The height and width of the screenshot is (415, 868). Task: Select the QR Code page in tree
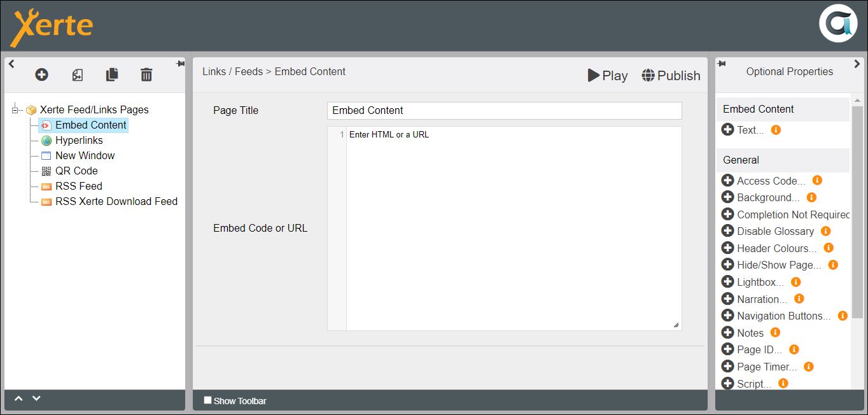click(76, 171)
